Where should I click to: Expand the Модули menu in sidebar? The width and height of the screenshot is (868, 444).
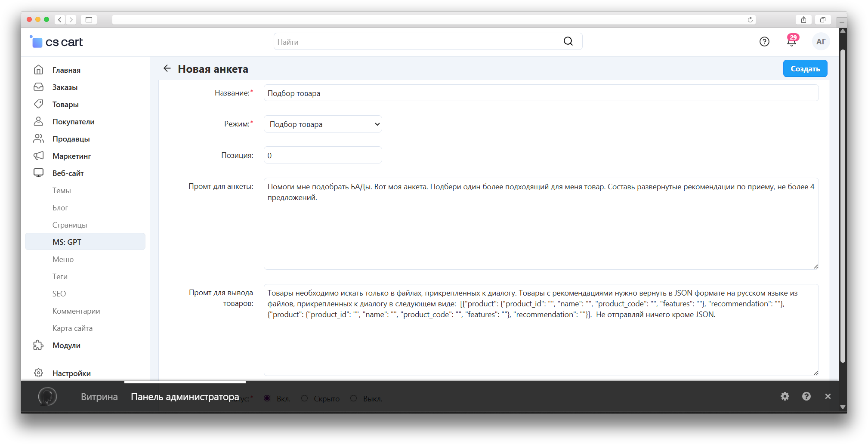tap(66, 345)
